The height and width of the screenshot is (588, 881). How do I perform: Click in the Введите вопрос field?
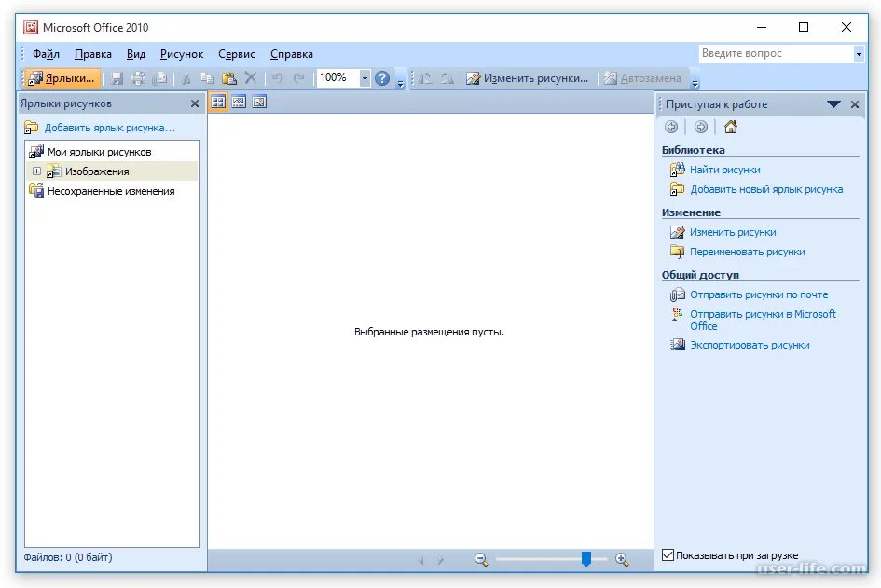pyautogui.click(x=777, y=54)
